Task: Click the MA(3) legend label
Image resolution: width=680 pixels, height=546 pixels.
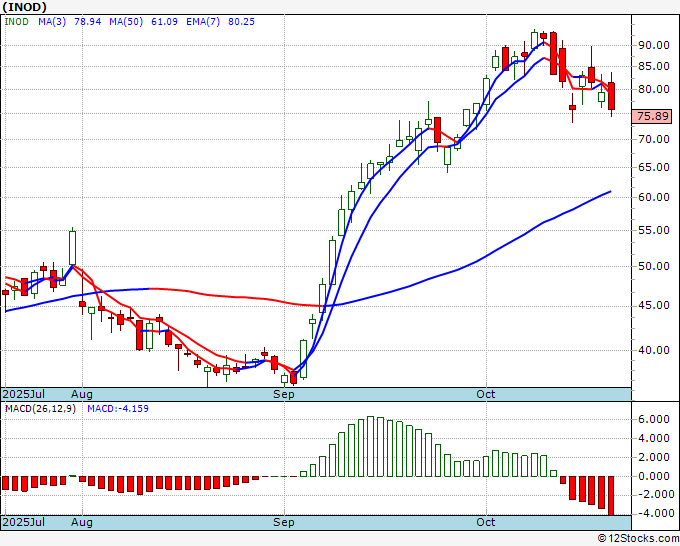Action: tap(52, 22)
